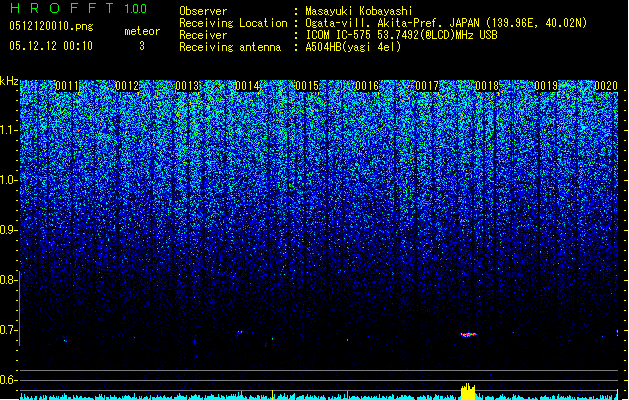
Task: Click observer name Masayuki Kobayashi
Action: [x=359, y=11]
